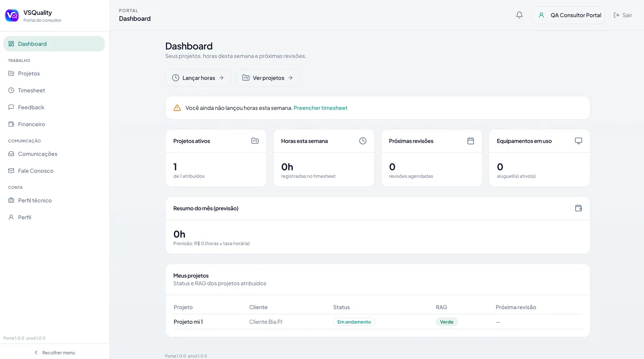The height and width of the screenshot is (359, 644).
Task: Select the Projeto mi 1 row
Action: 378,322
